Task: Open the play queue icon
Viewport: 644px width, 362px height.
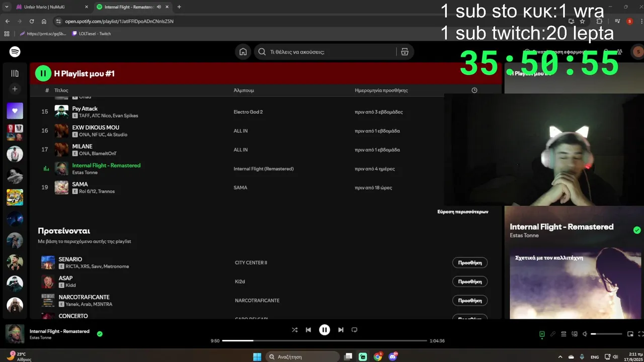Action: tap(564, 334)
